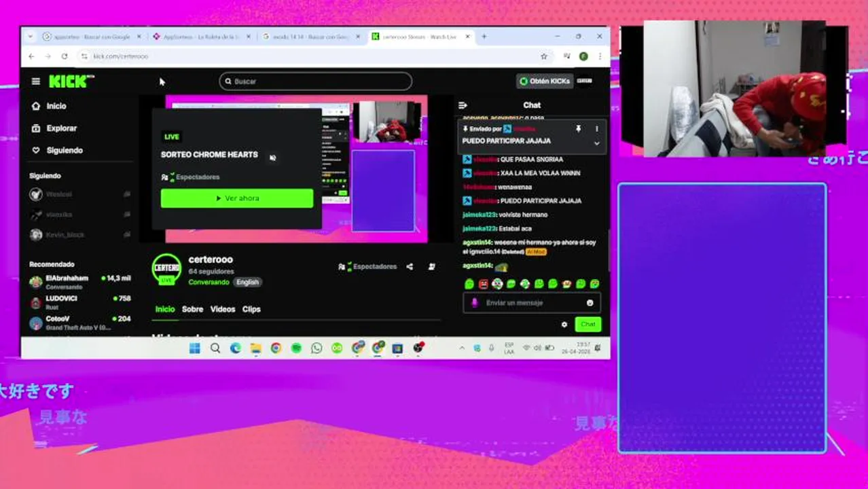
Task: Open recommended channel ElAbrahaham
Action: (79, 282)
